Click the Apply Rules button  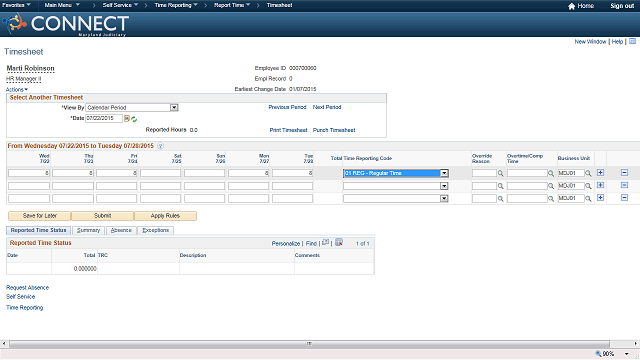(x=165, y=216)
